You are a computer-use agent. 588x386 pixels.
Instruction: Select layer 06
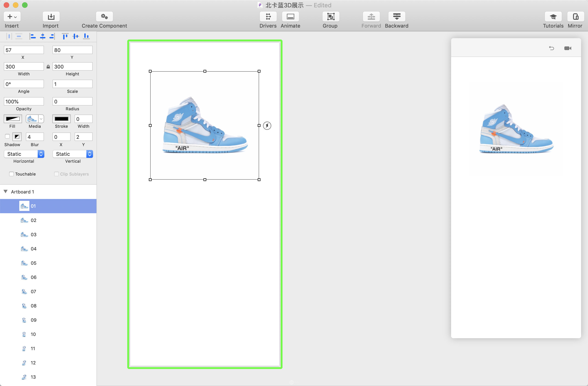48,277
